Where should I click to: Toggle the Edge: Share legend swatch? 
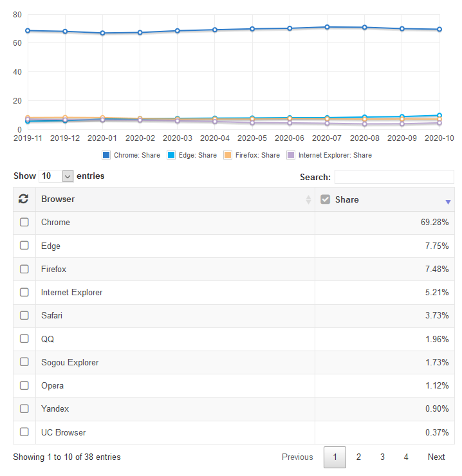tap(171, 155)
